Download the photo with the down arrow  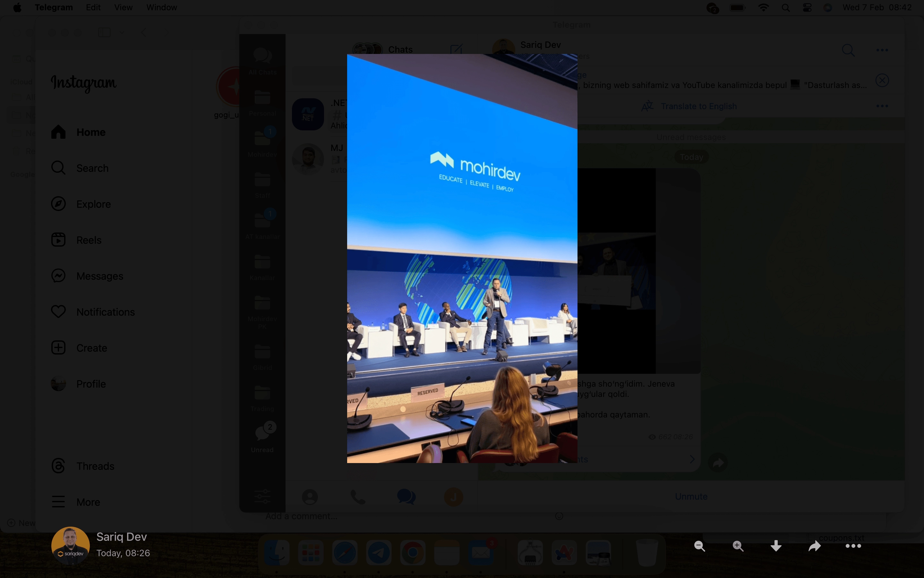(x=776, y=546)
